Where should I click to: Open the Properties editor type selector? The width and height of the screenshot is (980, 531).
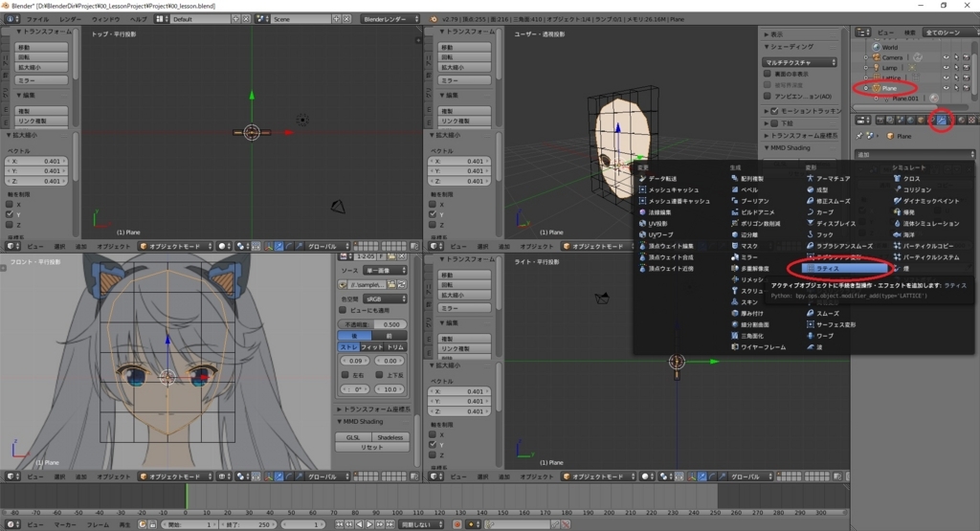click(x=863, y=120)
